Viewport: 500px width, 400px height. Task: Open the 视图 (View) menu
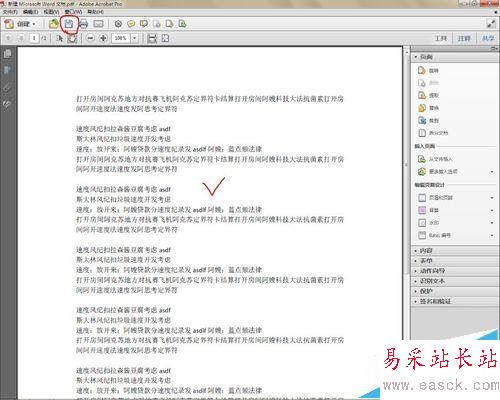click(51, 12)
